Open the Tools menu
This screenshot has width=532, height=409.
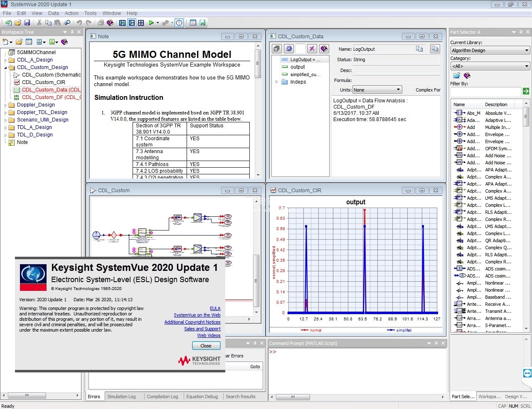coord(90,13)
